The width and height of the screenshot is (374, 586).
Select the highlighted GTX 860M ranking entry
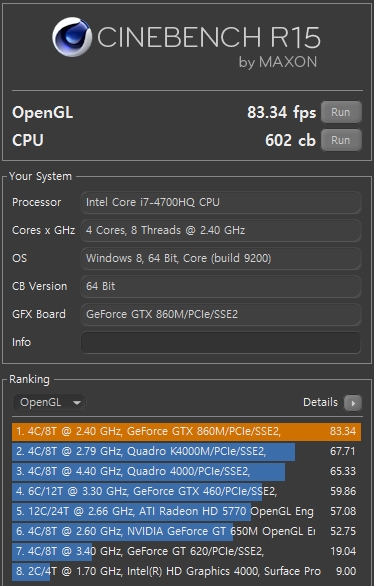point(186,432)
